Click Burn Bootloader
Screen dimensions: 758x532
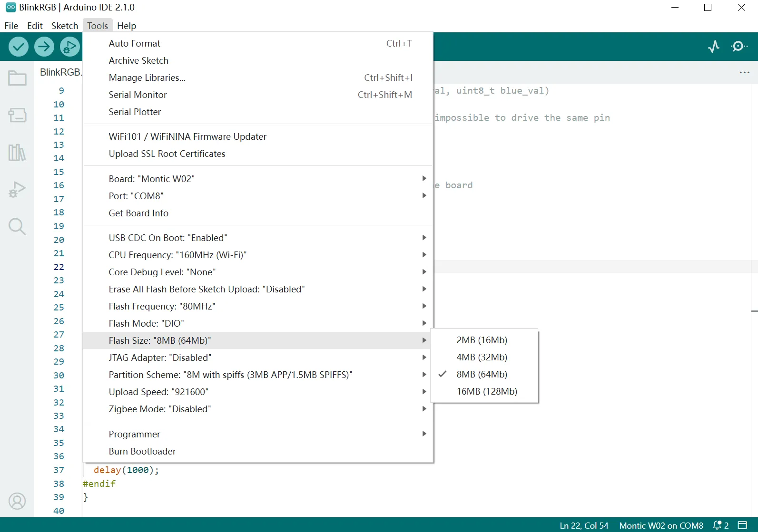(142, 451)
